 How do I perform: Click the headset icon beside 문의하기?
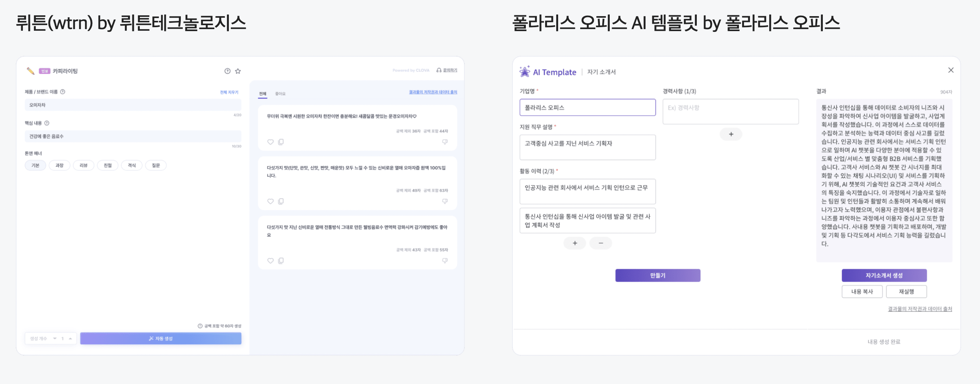click(439, 70)
